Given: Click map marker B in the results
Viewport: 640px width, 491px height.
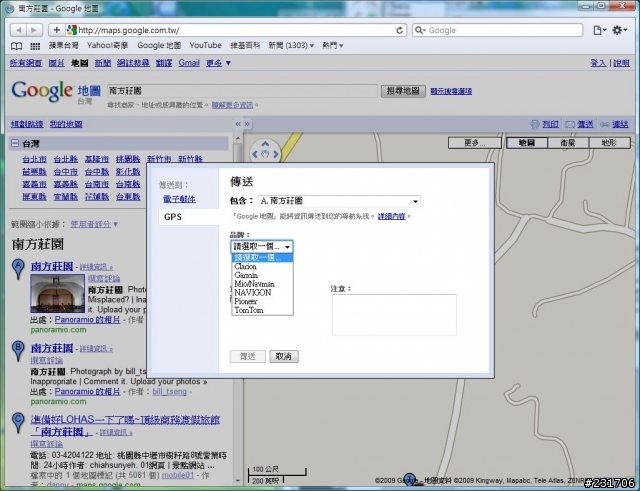Looking at the screenshot, I should [18, 351].
